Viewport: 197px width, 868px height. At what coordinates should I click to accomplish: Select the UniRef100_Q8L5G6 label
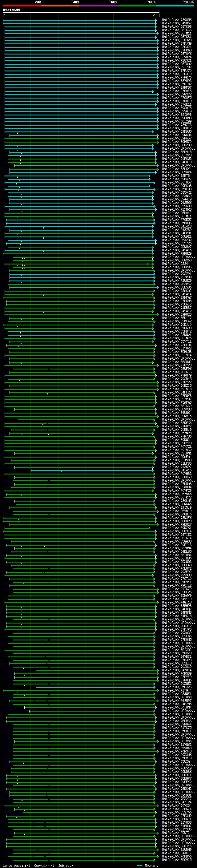(177, 287)
